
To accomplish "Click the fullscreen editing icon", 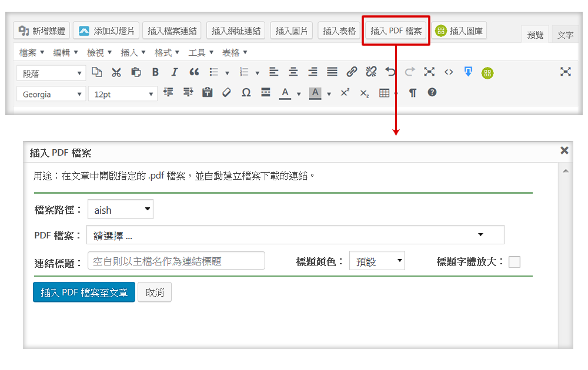I will point(566,72).
